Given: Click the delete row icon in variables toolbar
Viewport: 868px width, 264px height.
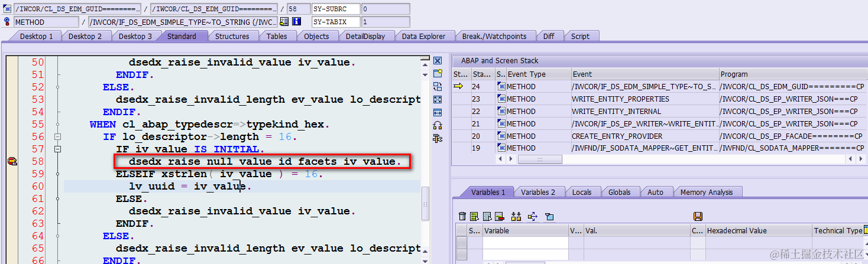Looking at the screenshot, I should click(499, 216).
